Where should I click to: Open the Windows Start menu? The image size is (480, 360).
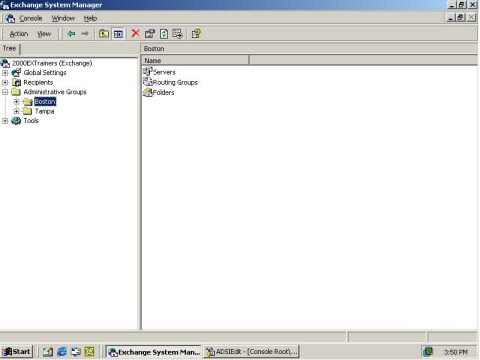pos(17,352)
